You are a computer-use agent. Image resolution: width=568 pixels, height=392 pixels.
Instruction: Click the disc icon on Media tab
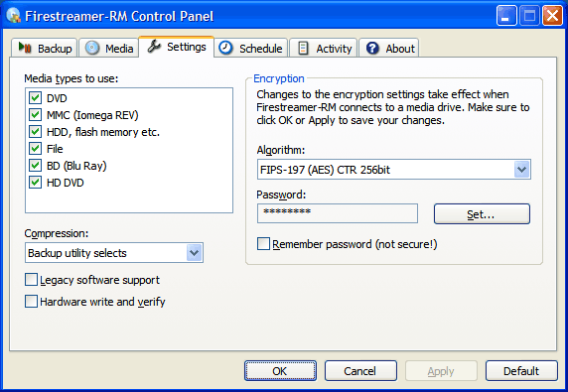92,48
